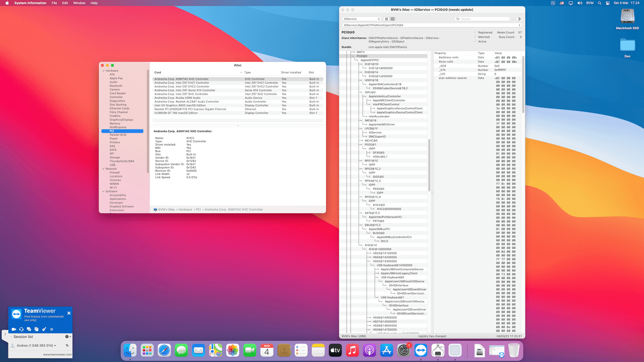This screenshot has height=362, width=644.
Task: Open the Apple menu
Action: (x=7, y=3)
